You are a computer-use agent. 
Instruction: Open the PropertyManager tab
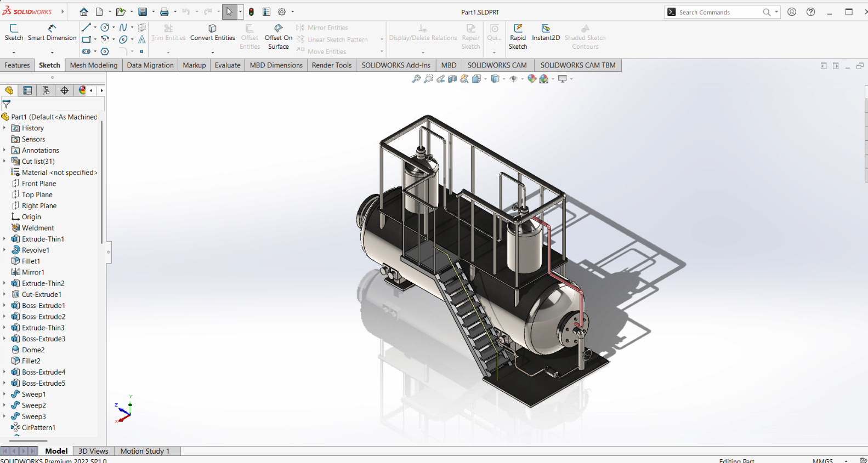pos(27,90)
